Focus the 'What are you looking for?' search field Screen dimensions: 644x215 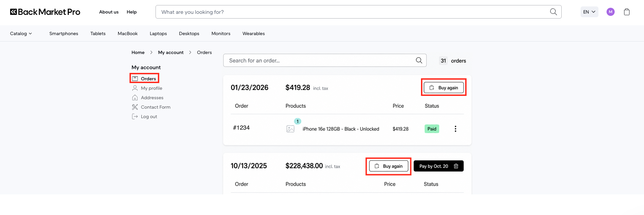point(358,12)
